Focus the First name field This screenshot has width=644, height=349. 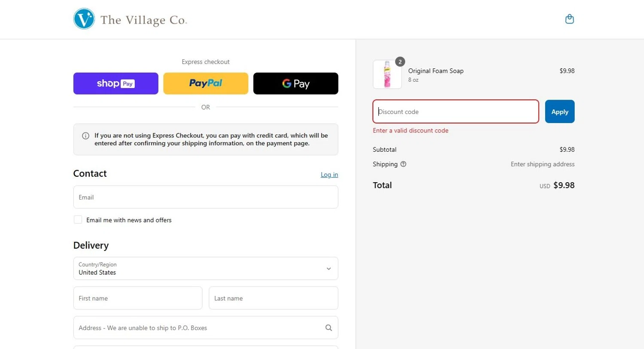coord(138,298)
